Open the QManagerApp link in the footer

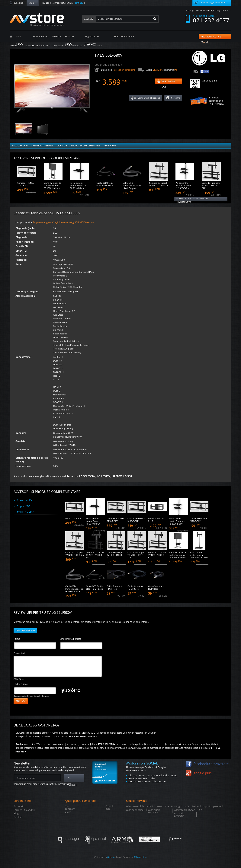[x=140, y=857]
